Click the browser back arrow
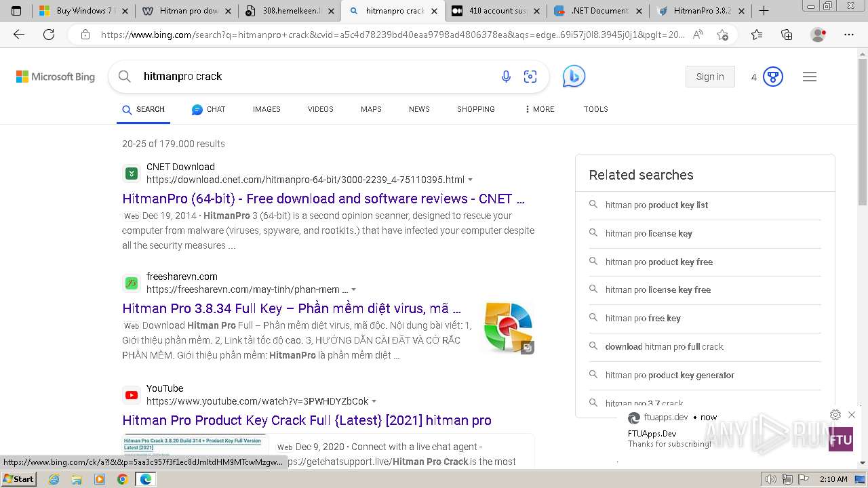Image resolution: width=868 pixels, height=488 pixels. click(x=19, y=35)
